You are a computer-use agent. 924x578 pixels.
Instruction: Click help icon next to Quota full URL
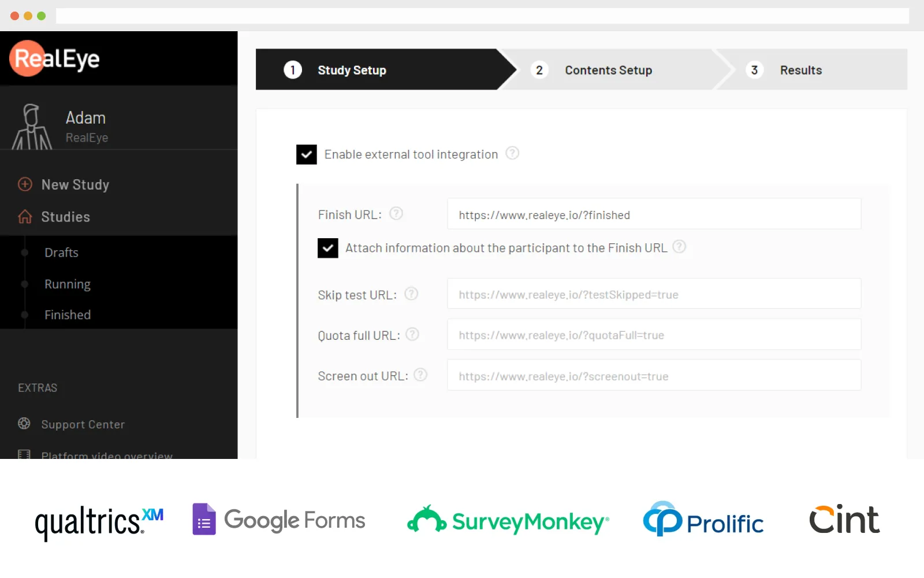coord(412,335)
